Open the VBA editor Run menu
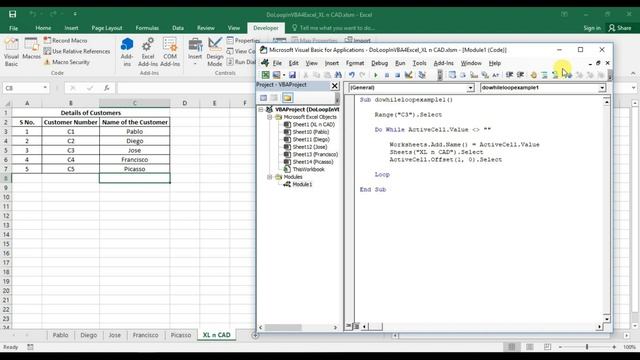 tap(400, 63)
